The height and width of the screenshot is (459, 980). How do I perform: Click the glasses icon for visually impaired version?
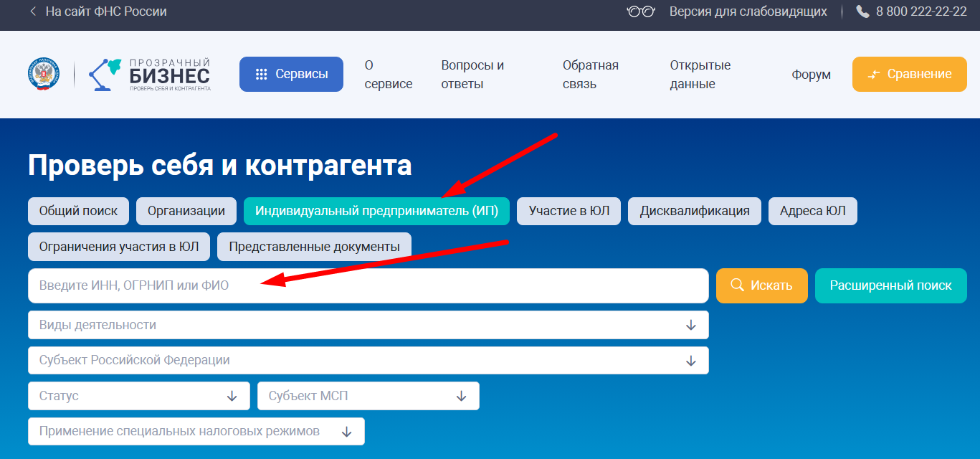click(640, 12)
